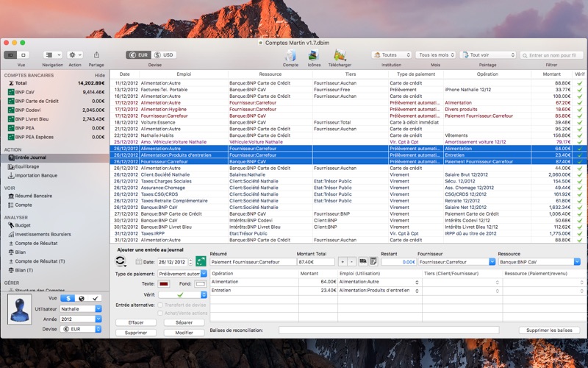Click the Résumé text field
This screenshot has width=588, height=368.
click(x=253, y=262)
